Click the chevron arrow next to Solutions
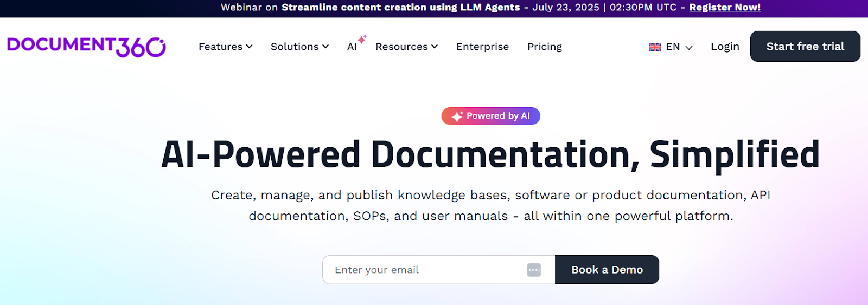 click(x=325, y=47)
